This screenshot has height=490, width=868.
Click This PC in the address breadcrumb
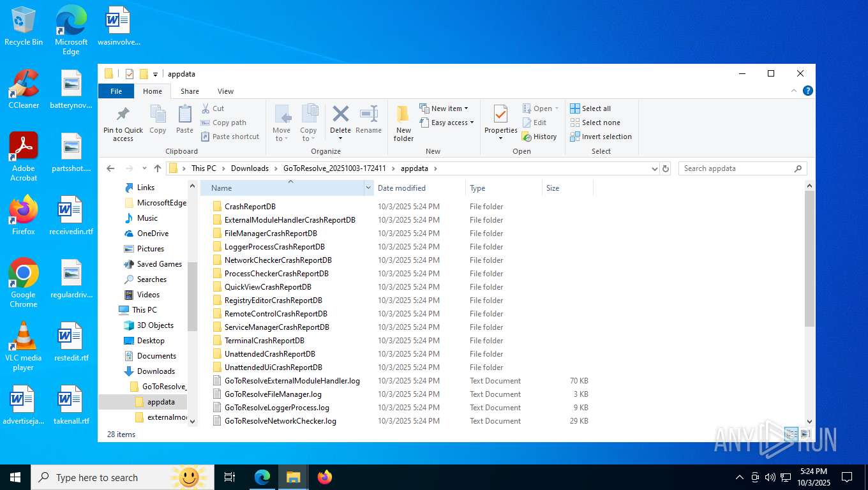204,168
